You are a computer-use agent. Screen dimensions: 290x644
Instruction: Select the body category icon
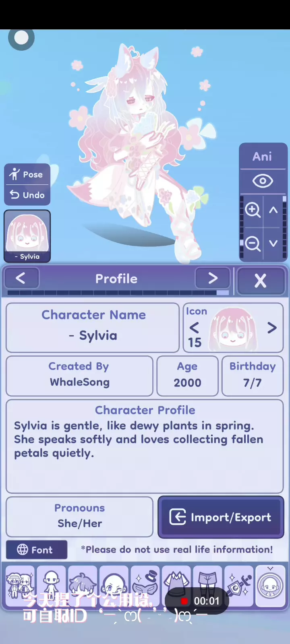51,586
